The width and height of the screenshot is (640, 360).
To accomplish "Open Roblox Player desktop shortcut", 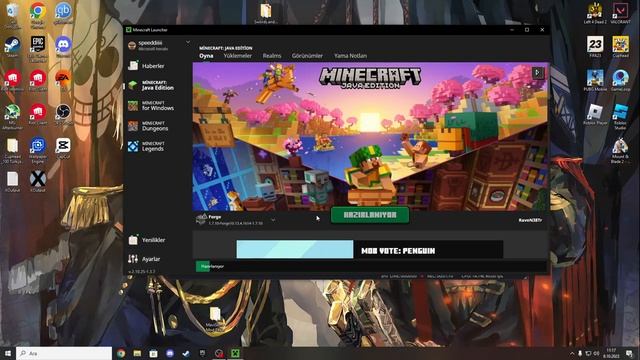I will pos(595,114).
